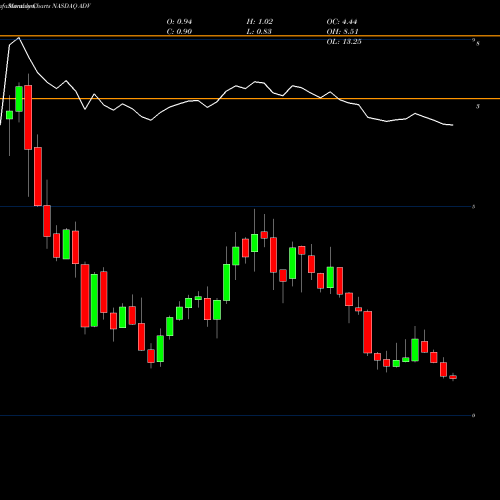Click the end point of the white indicator line
The image size is (500, 500).
point(452,125)
